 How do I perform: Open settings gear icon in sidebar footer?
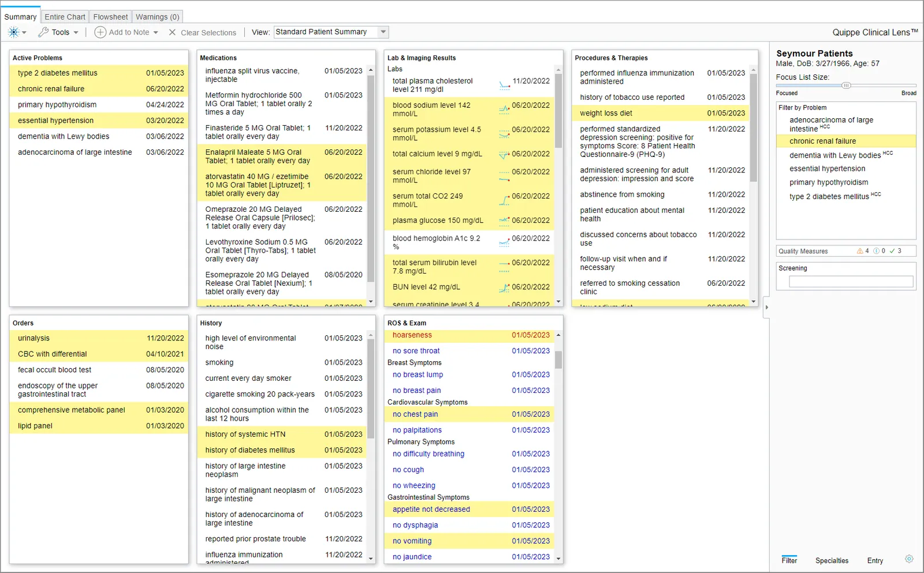tap(909, 559)
